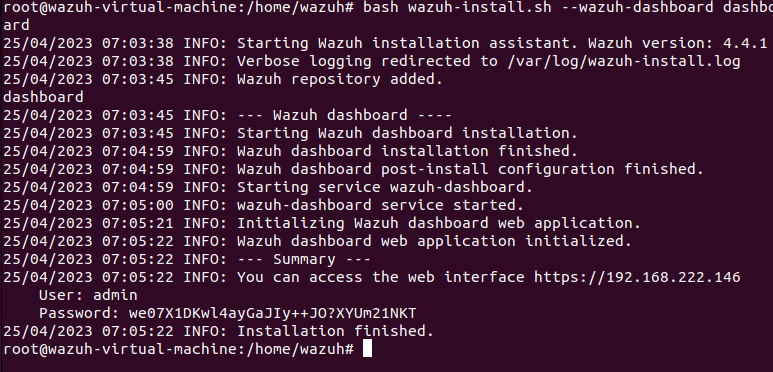Image resolution: width=773 pixels, height=372 pixels.
Task: Click the 'Wazuh repository added.' line
Action: pyautogui.click(x=340, y=79)
